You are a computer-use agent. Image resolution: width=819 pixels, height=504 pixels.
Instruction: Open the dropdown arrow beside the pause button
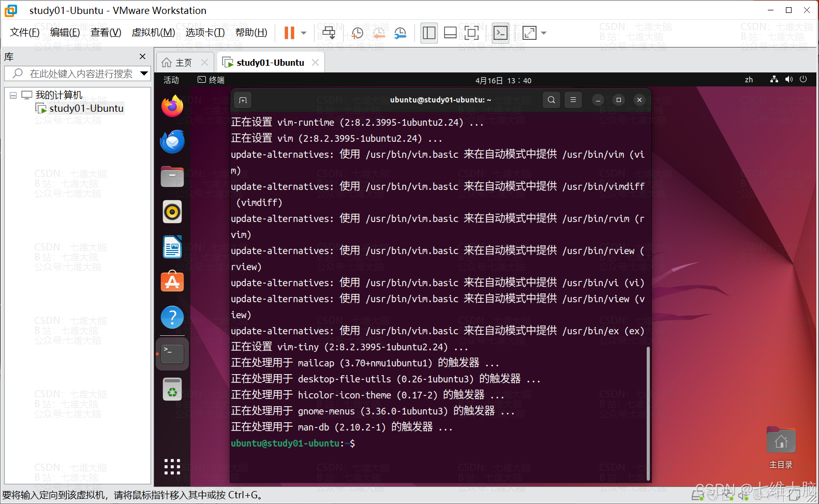pyautogui.click(x=304, y=33)
